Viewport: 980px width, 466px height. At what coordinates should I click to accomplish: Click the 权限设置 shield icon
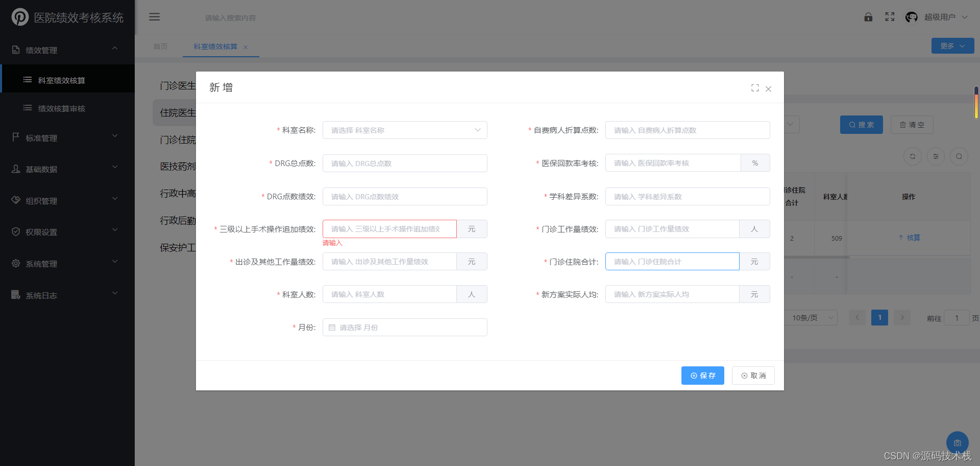pyautogui.click(x=16, y=232)
